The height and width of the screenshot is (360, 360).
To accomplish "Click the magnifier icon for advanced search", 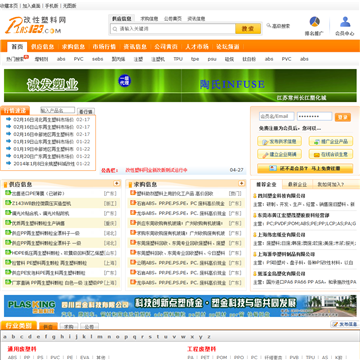I will click(269, 25).
